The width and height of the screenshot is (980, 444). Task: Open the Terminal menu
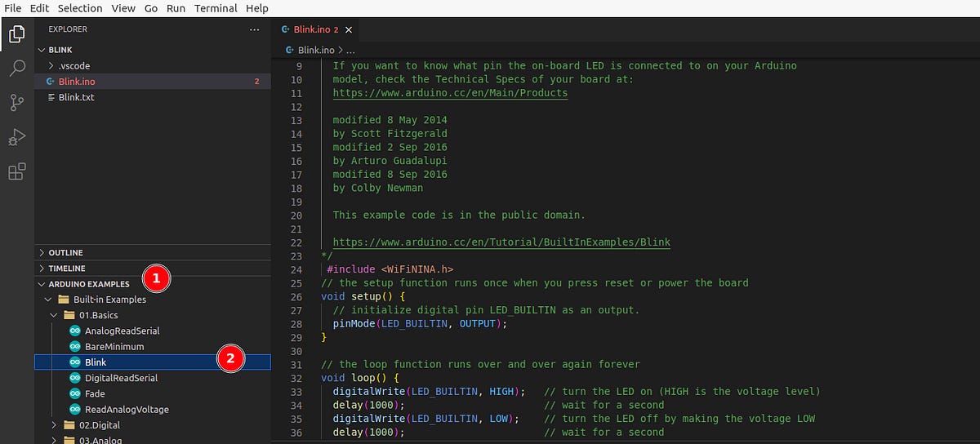(x=216, y=8)
